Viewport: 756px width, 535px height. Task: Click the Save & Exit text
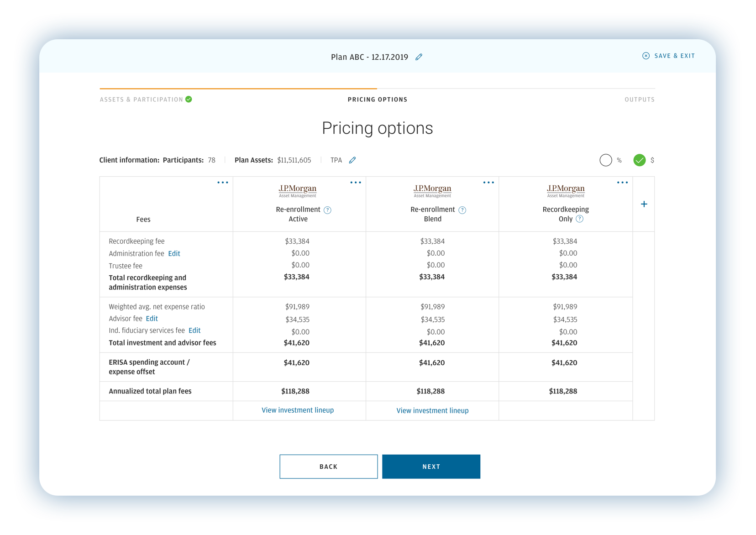[674, 56]
